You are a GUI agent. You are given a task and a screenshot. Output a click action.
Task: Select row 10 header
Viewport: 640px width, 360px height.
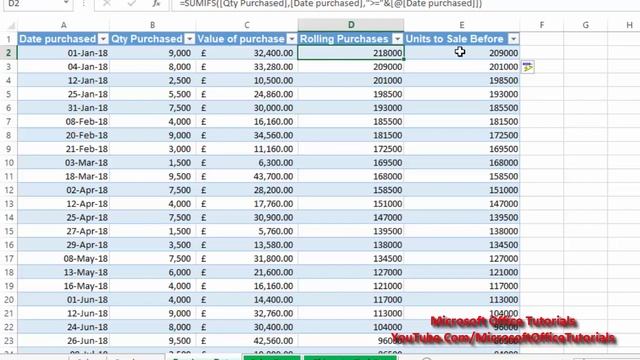[9, 162]
